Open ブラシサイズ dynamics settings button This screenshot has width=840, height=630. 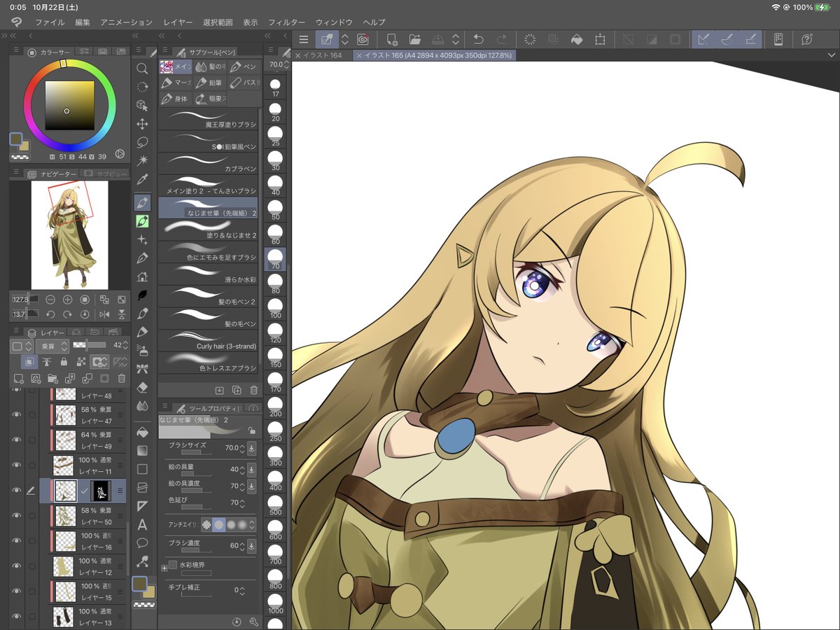[x=252, y=448]
